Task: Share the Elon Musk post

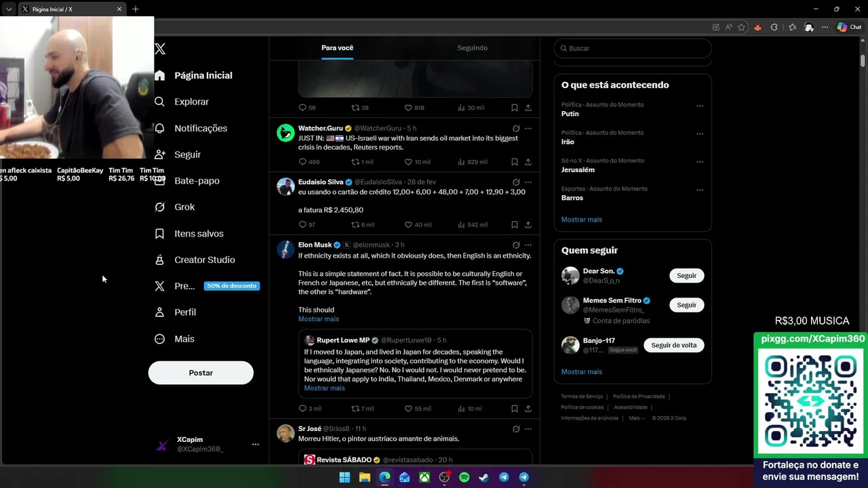Action: coord(528,409)
